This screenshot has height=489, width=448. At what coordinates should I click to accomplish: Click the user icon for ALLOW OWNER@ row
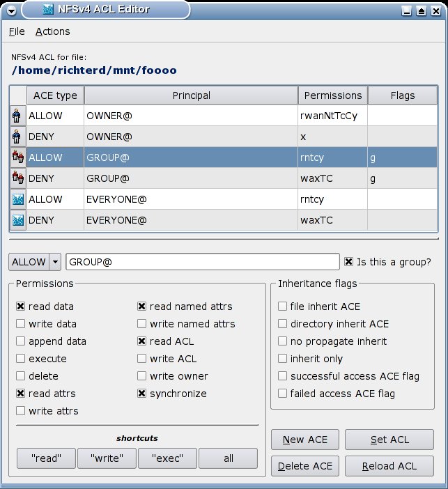click(x=17, y=116)
